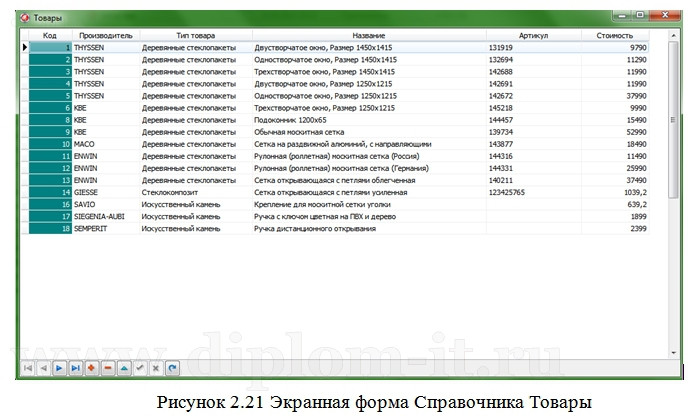
Task: Click manufacturer cell SIEGENIA-AUBI
Action: click(x=106, y=216)
